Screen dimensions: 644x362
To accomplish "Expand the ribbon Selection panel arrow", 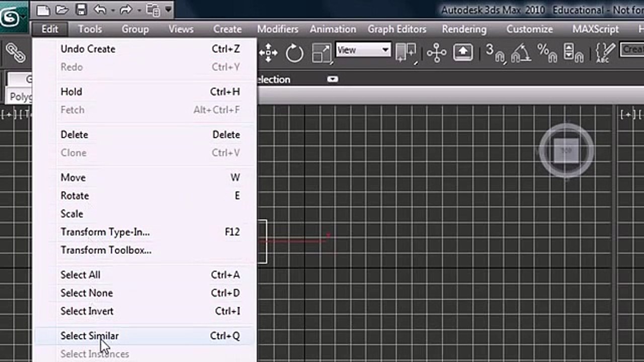I will pos(333,79).
